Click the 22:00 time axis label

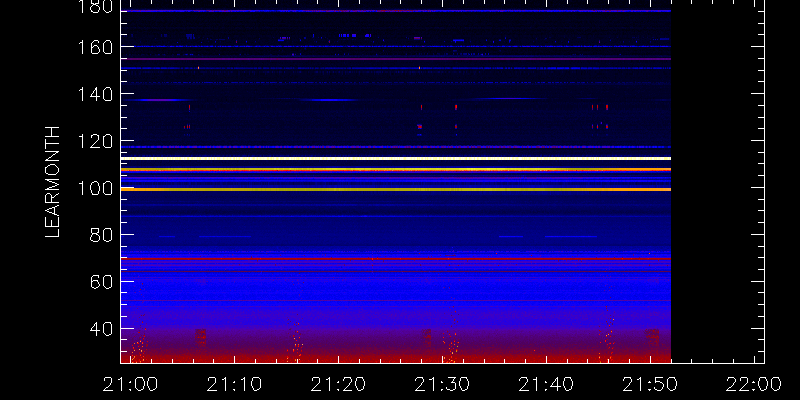point(754,384)
